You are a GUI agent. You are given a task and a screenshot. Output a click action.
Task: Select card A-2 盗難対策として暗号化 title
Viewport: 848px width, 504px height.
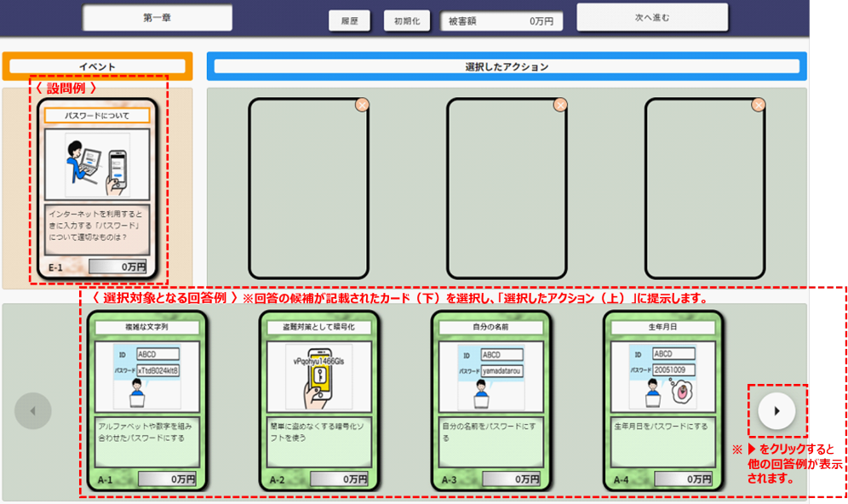pyautogui.click(x=319, y=327)
